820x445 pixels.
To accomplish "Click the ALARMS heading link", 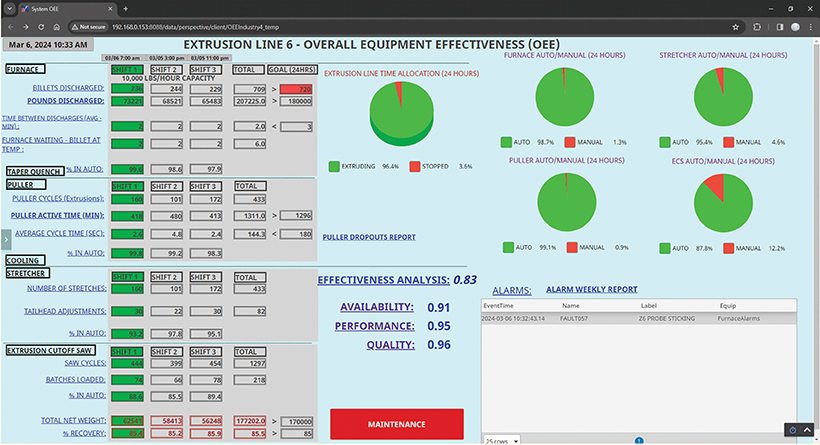I will click(x=511, y=290).
